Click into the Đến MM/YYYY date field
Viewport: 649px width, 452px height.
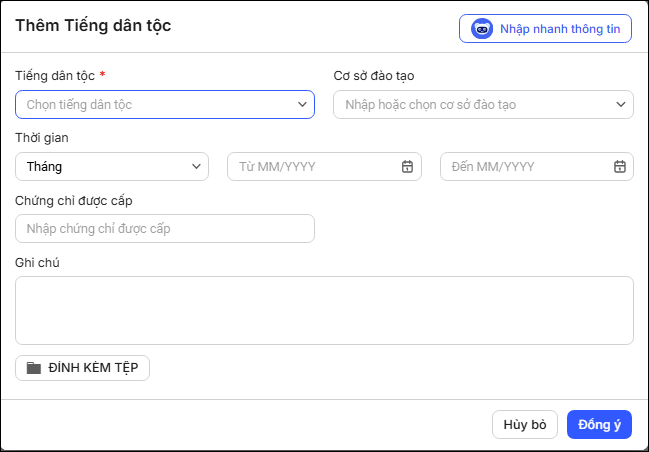click(x=537, y=166)
